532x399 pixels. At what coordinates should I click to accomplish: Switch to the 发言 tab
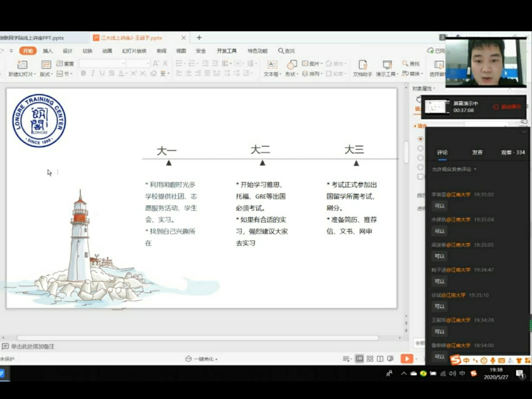477,152
